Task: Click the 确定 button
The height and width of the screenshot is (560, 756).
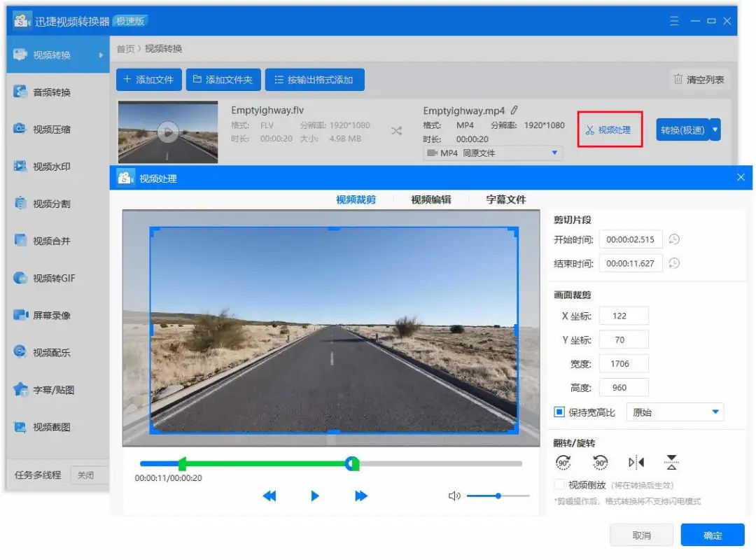Action: click(713, 535)
